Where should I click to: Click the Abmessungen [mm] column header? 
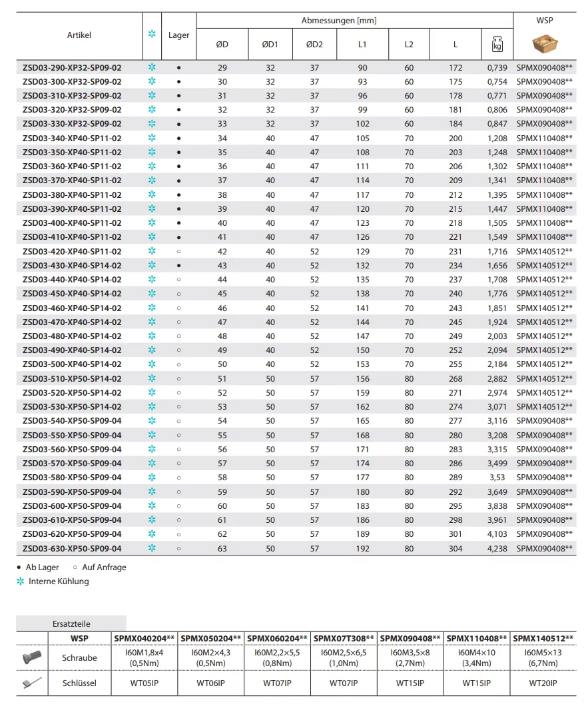point(339,21)
